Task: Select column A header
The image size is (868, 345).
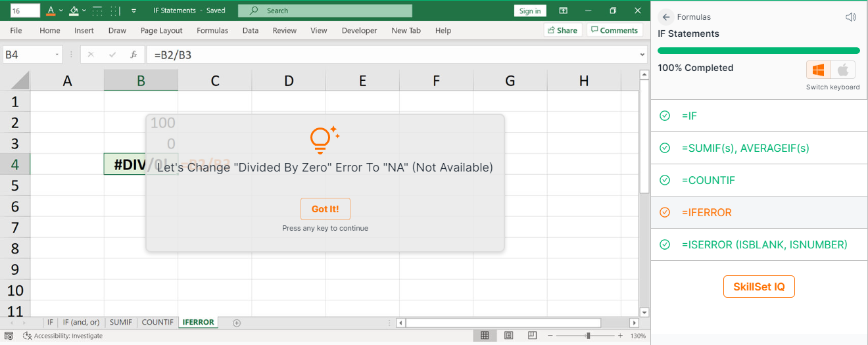Action: [67, 81]
